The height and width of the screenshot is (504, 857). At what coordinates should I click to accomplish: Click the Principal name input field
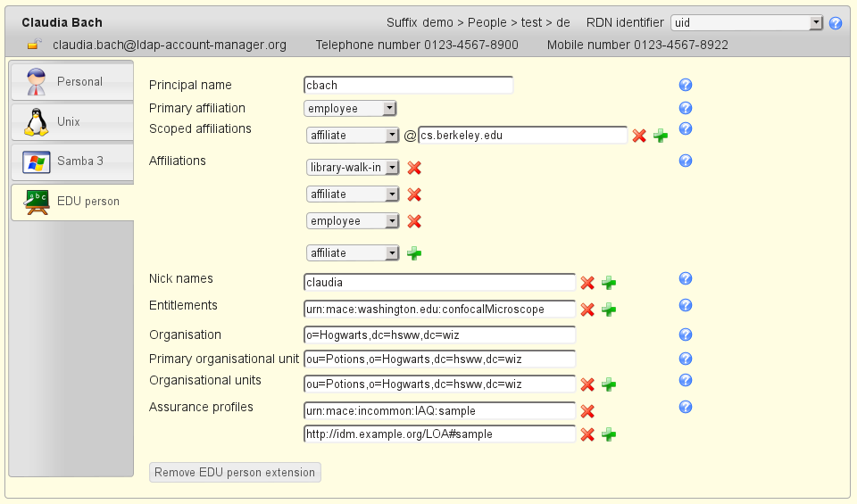tap(408, 86)
